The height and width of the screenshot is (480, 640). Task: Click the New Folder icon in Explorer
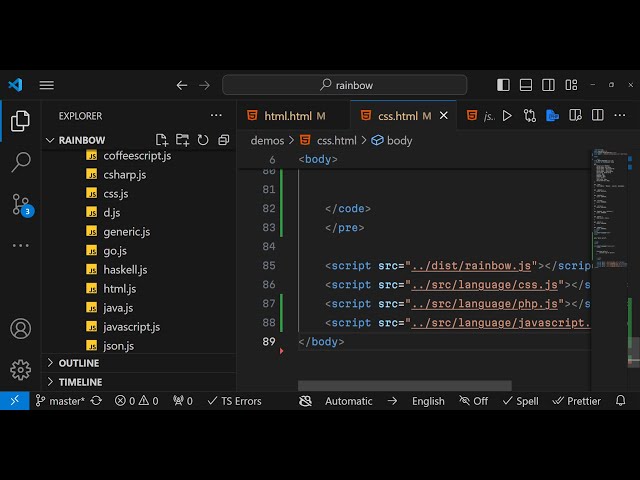click(x=183, y=141)
